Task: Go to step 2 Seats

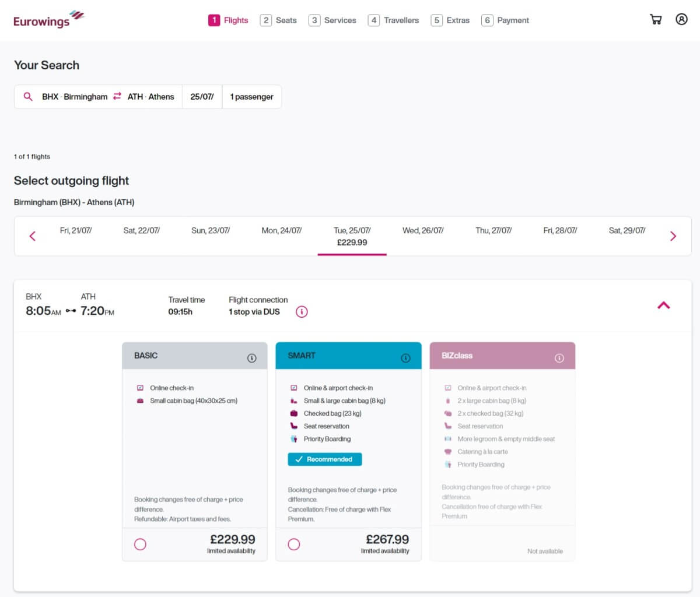Action: point(278,20)
